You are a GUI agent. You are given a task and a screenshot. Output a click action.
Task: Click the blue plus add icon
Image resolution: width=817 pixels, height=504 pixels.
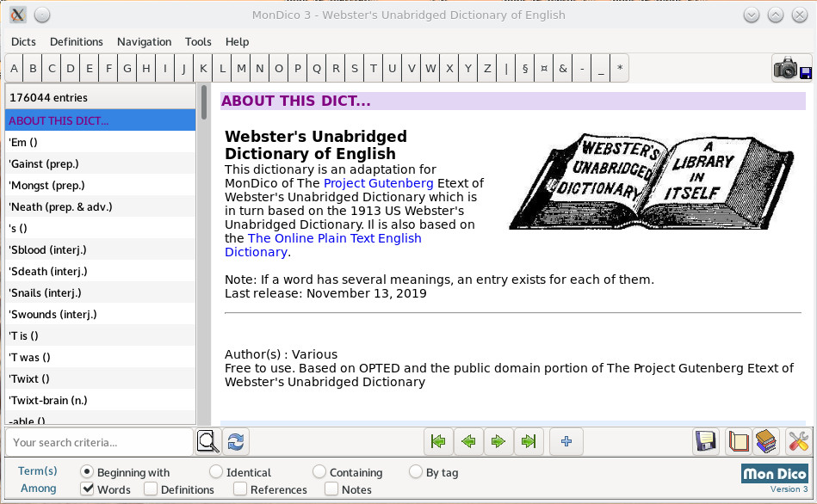(566, 442)
